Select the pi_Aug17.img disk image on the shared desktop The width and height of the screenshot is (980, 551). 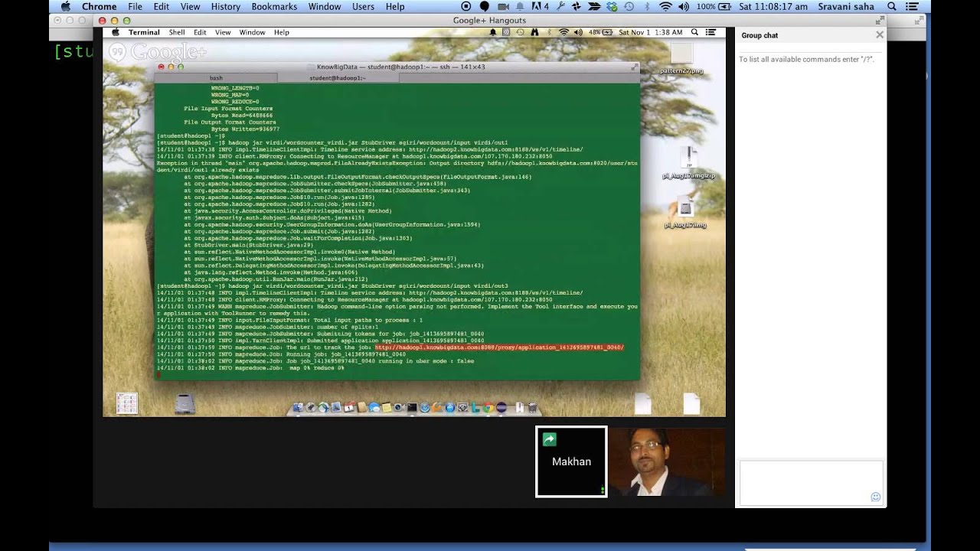point(685,214)
